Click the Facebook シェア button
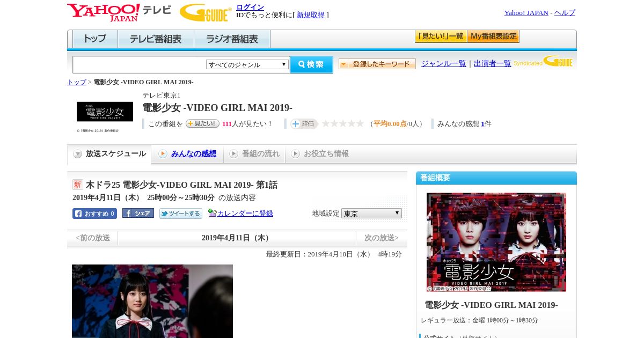 [x=138, y=213]
